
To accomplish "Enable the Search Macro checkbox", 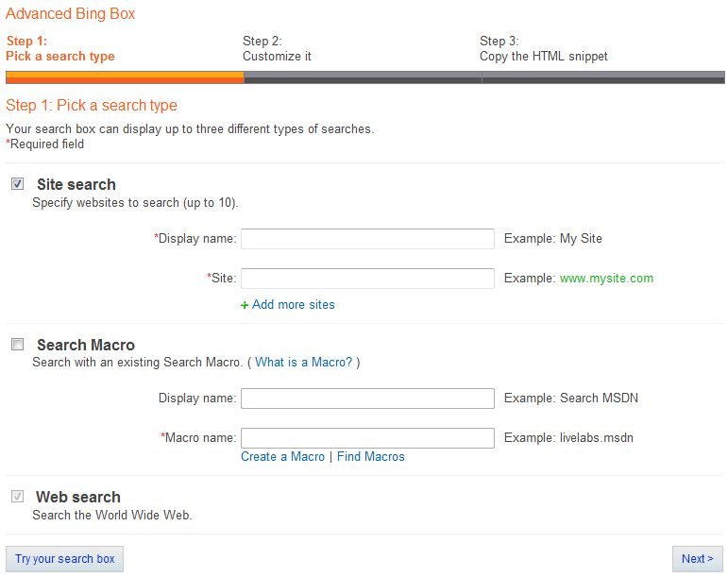I will click(x=17, y=345).
